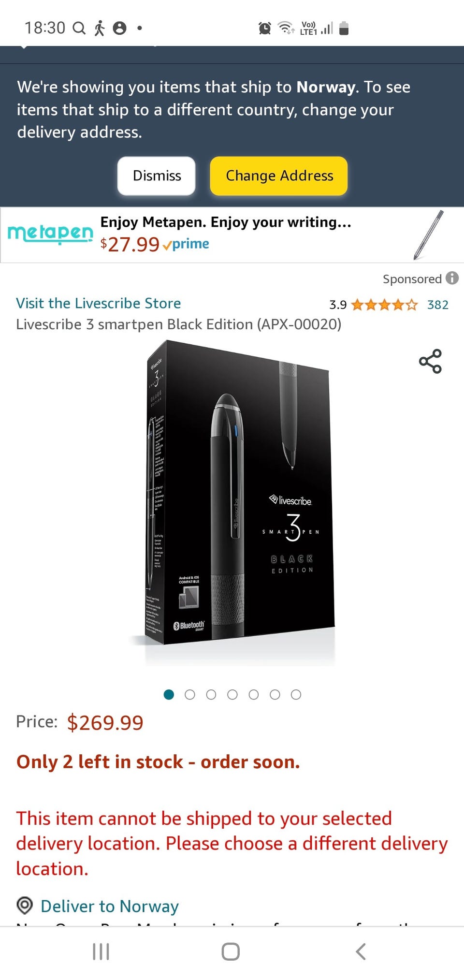Viewport: 464px width, 980px height.
Task: Open recent apps navigation icon
Action: [101, 951]
